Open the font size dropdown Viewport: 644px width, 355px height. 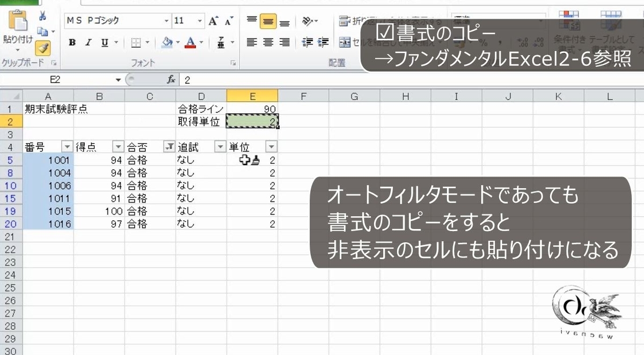pyautogui.click(x=200, y=21)
